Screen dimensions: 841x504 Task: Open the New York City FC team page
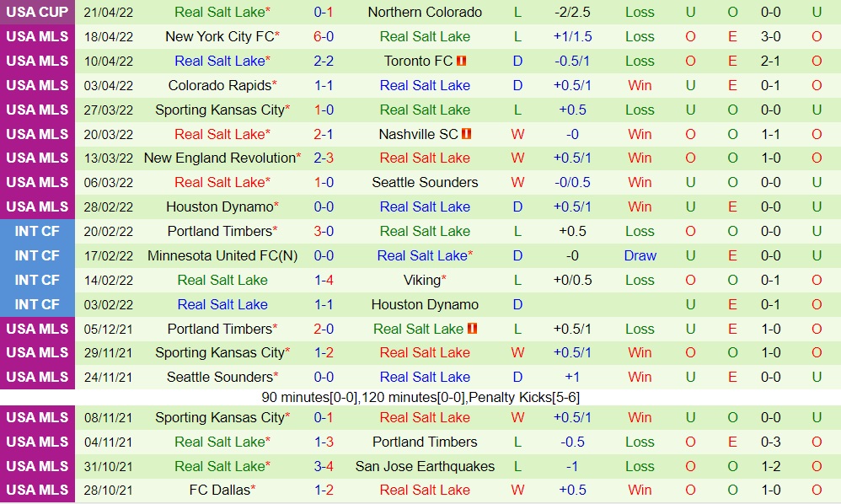click(221, 37)
